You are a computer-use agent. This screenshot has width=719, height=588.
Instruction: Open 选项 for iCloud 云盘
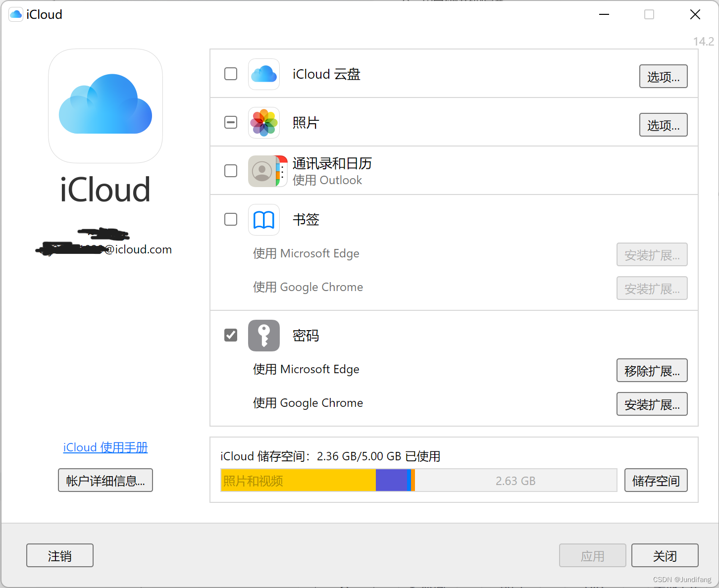point(664,76)
